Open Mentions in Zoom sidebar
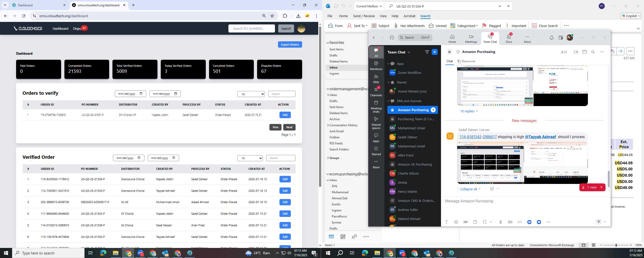 pos(376,66)
